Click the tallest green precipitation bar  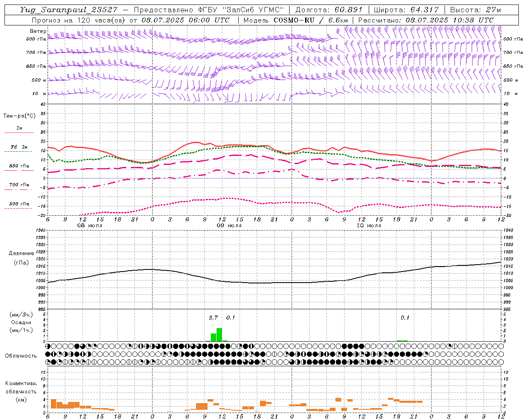219,335
